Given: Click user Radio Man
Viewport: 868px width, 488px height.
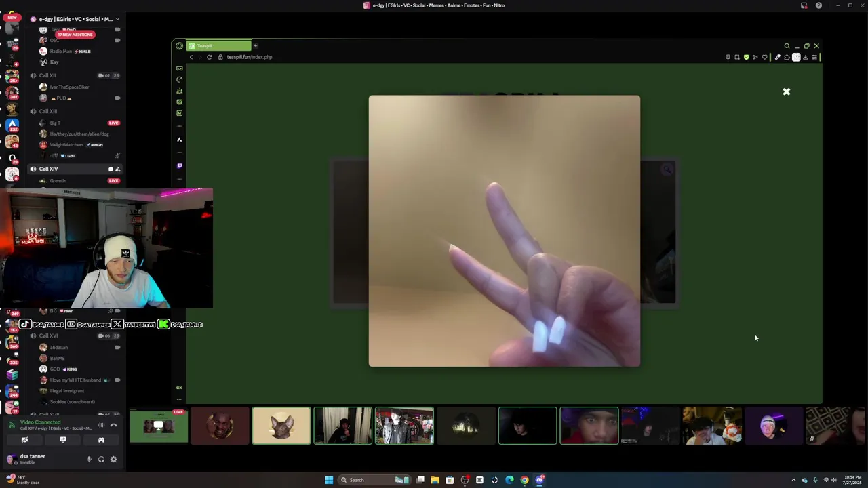Looking at the screenshot, I should (61, 51).
